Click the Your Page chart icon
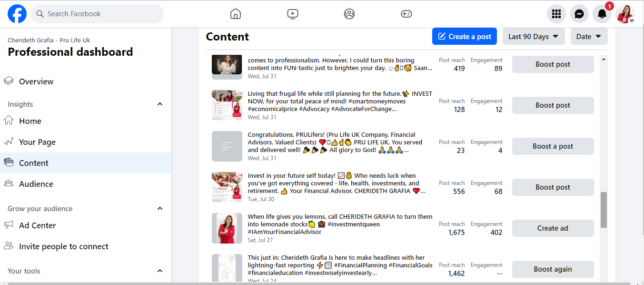The image size is (644, 285). click(x=9, y=142)
